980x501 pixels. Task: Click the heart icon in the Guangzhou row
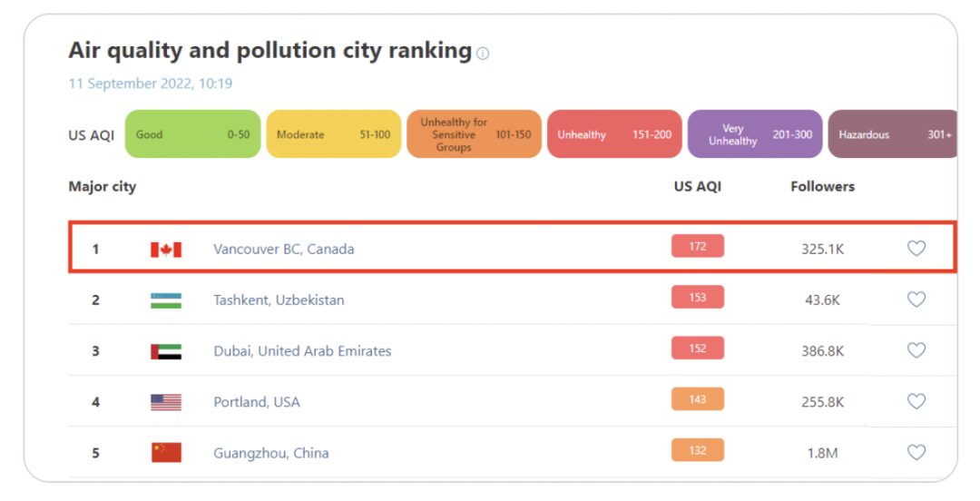pos(916,452)
